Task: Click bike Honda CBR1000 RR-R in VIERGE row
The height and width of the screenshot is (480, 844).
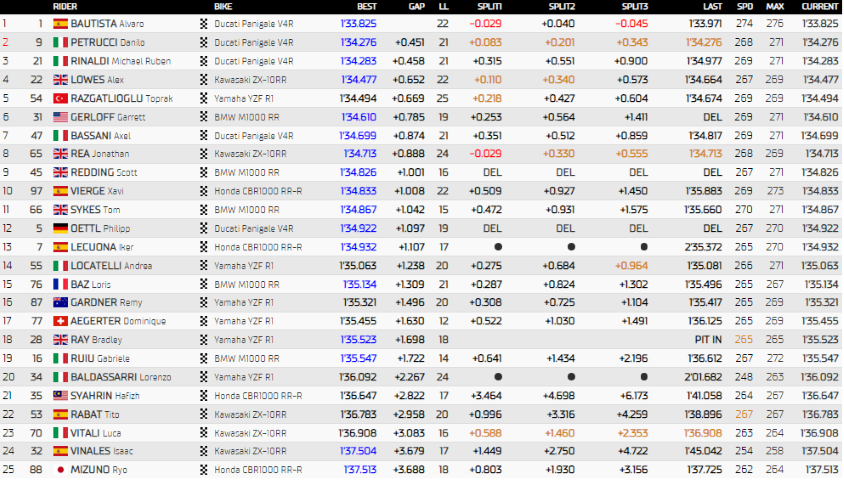Action: (258, 191)
